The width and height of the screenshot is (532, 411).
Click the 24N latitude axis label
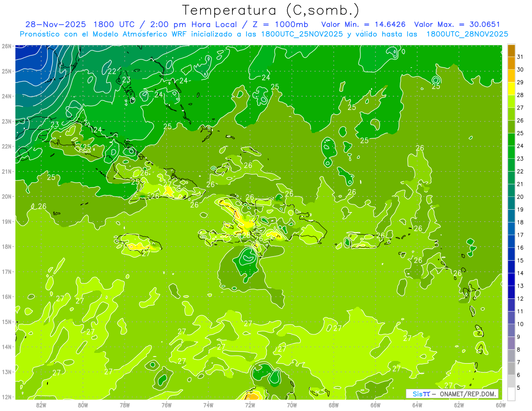tap(7, 96)
